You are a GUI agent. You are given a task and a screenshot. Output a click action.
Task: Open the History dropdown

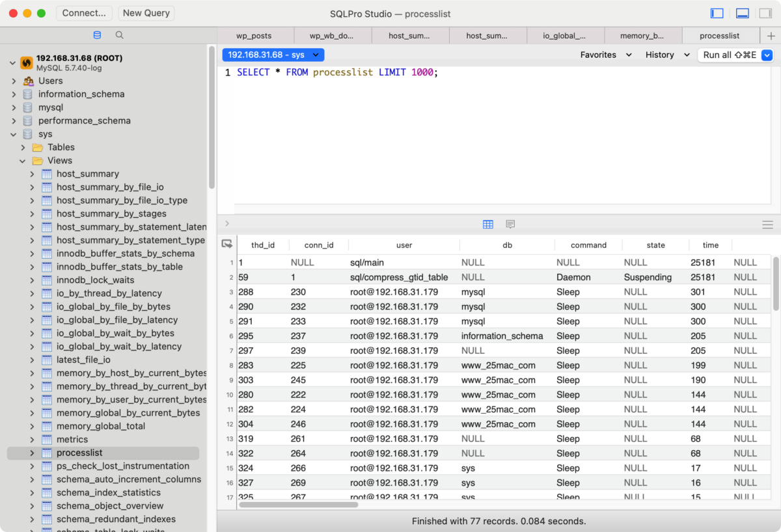668,55
